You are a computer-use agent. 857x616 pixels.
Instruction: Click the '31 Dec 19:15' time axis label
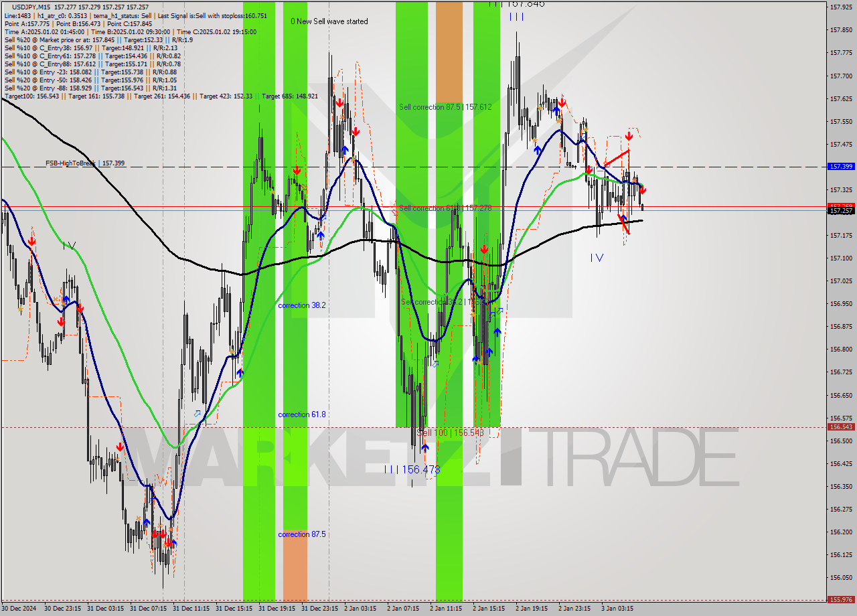click(x=277, y=609)
